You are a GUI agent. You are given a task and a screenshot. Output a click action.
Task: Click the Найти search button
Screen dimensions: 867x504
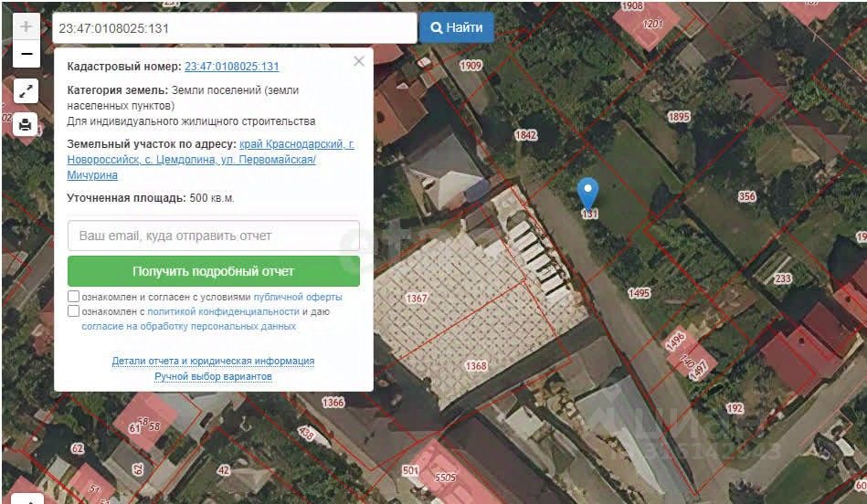[456, 27]
